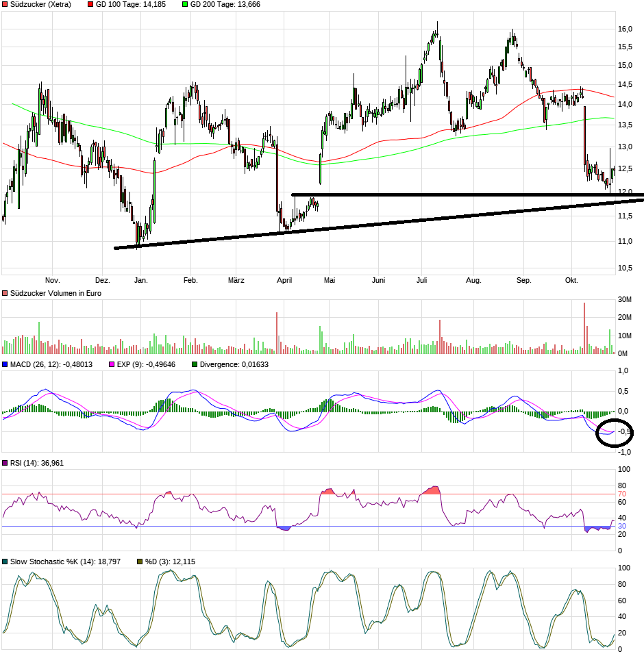Click the teal Slow Stochastic %K swatch
Image resolution: width=644 pixels, height=656 pixels.
(x=5, y=562)
